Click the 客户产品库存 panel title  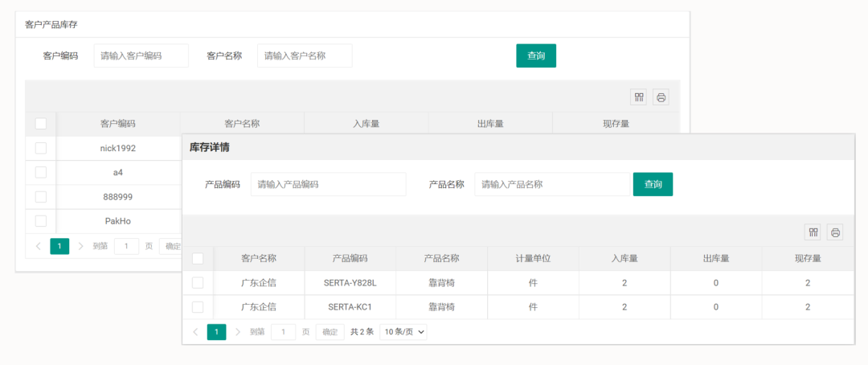point(51,25)
